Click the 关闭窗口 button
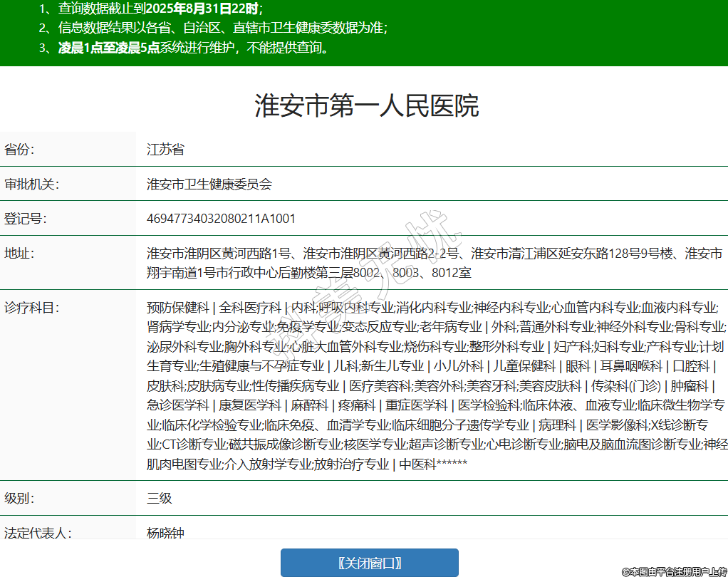This screenshot has width=728, height=577. click(369, 563)
